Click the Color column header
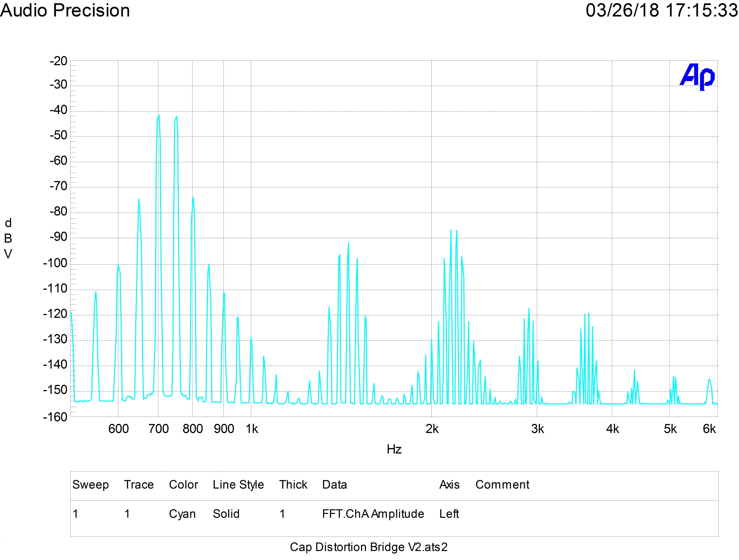Viewport: 739px width, 560px height. click(183, 485)
